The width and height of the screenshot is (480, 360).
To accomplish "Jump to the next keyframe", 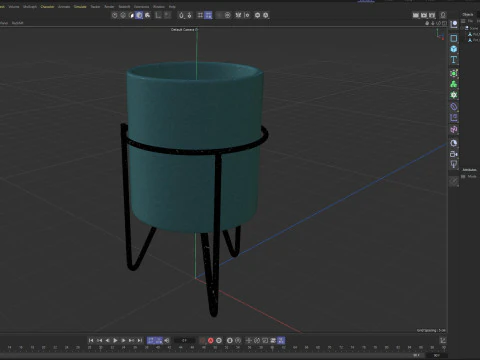I will pyautogui.click(x=131, y=340).
